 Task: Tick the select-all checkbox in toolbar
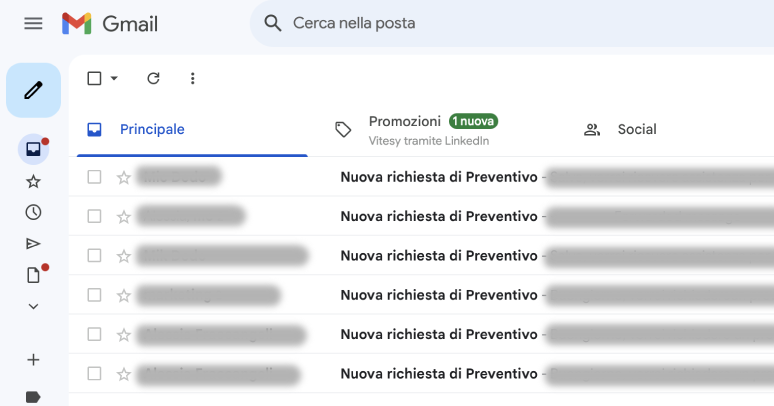[94, 78]
